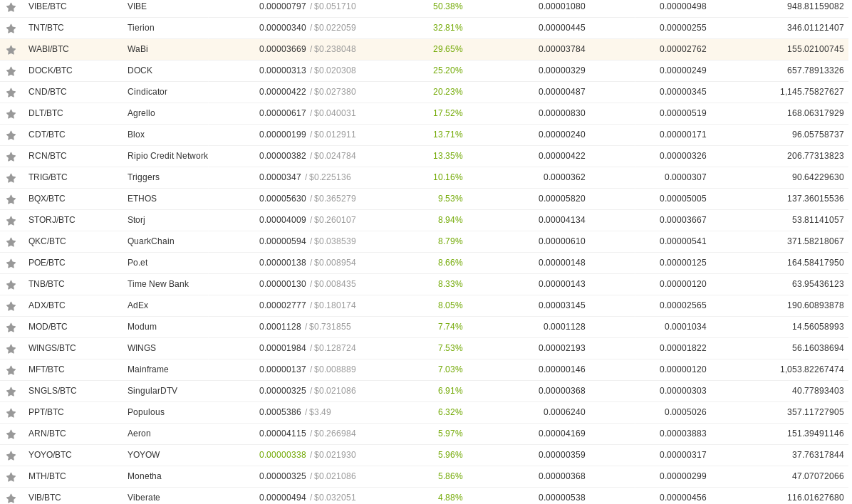
Task: Favorite the RCN/BTC row star
Action: tap(11, 157)
